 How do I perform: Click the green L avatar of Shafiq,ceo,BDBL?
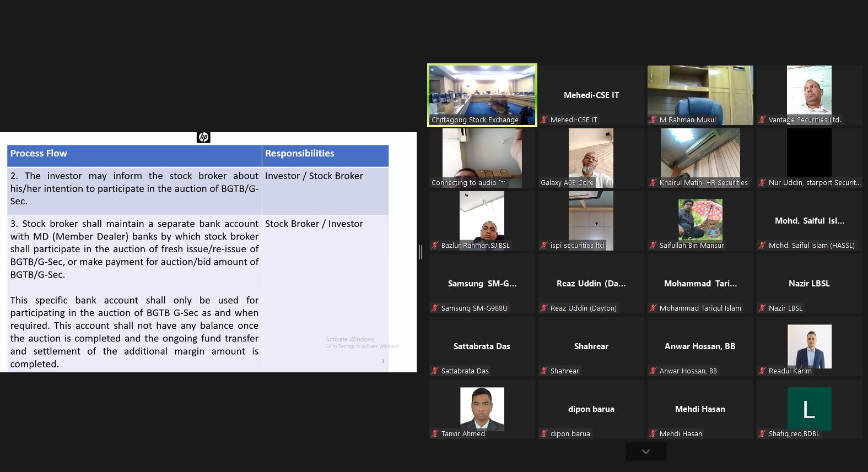[x=810, y=409]
